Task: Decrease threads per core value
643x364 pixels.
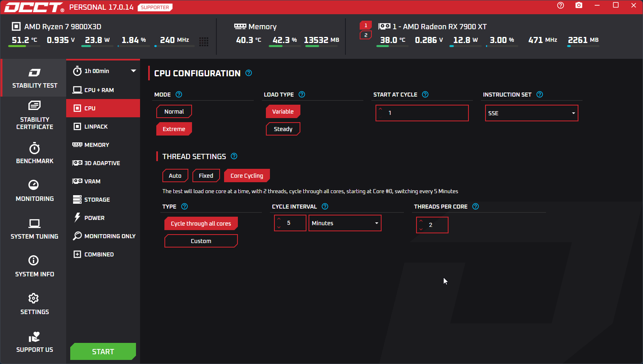Action: 421,229
